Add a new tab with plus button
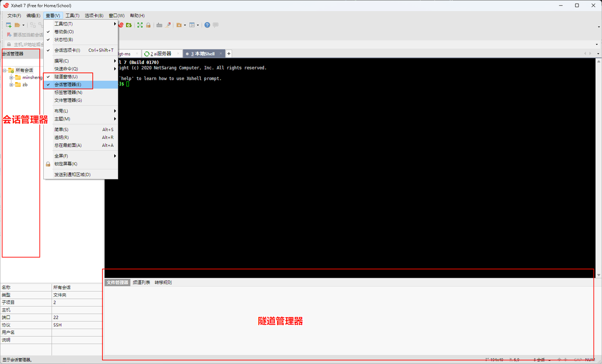Screen dimensions: 602x364 [229, 54]
